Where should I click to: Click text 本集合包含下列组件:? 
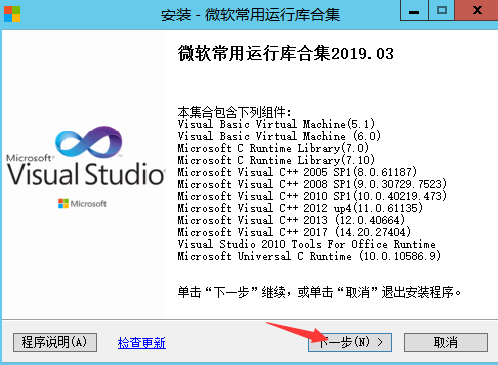tap(234, 112)
